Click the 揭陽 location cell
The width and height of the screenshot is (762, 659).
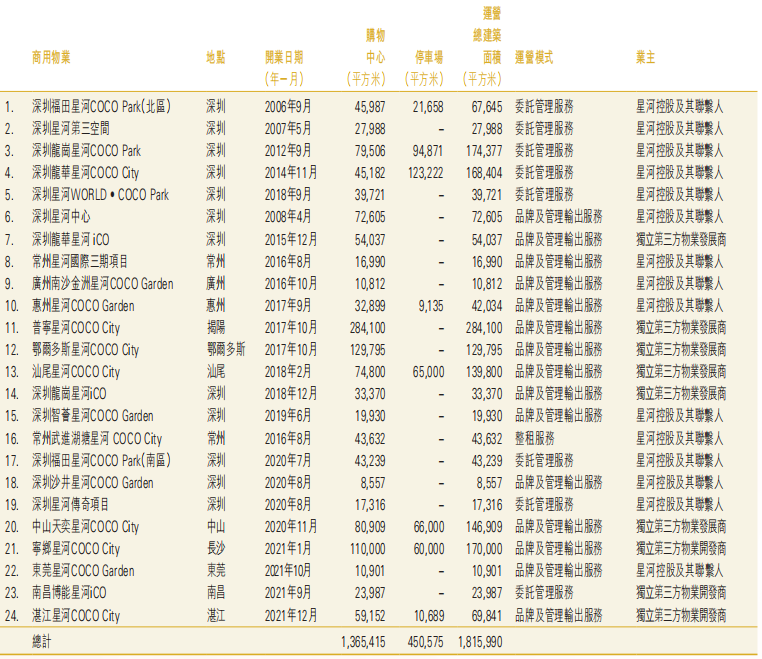point(215,327)
